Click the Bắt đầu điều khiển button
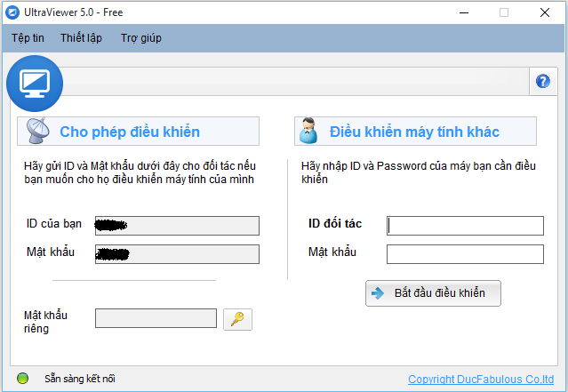The height and width of the screenshot is (392, 568). (433, 293)
